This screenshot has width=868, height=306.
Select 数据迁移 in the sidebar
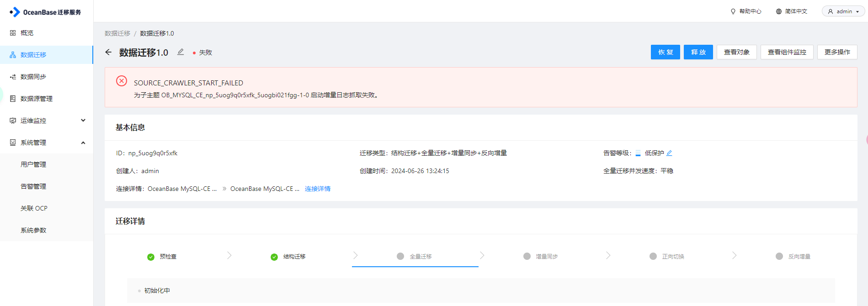point(47,55)
